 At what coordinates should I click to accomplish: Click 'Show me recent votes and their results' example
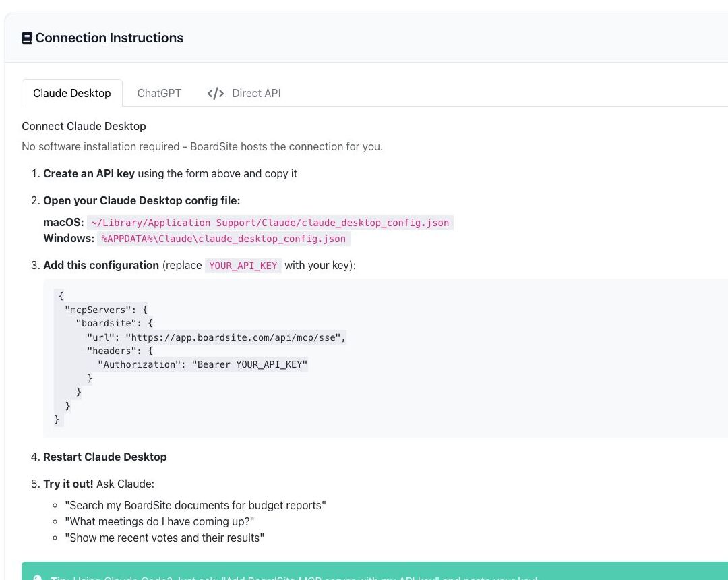[x=165, y=538]
